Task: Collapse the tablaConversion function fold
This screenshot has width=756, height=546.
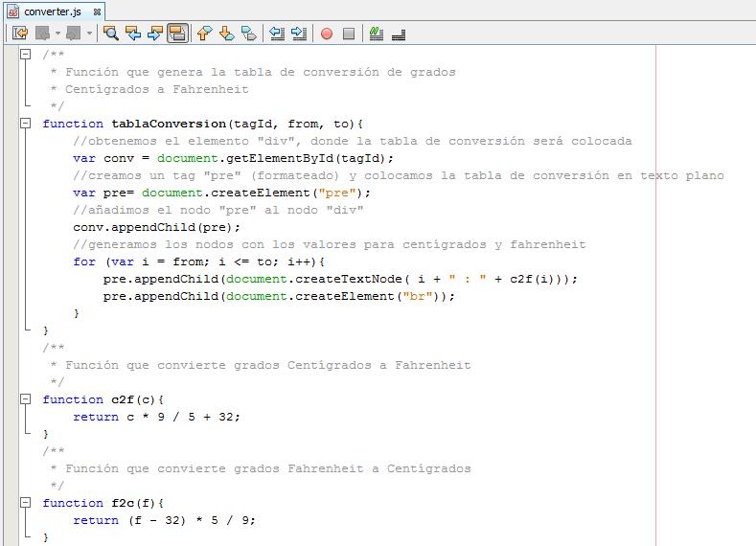Action: click(x=26, y=124)
